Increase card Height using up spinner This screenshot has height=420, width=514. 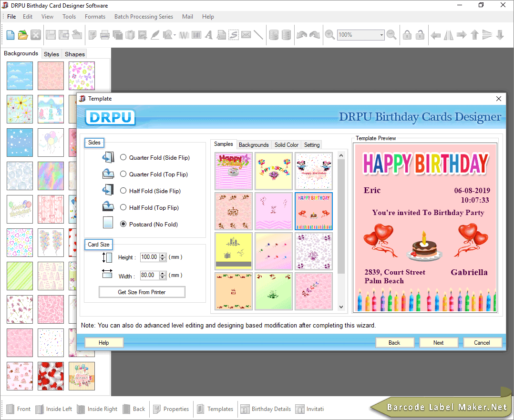[x=163, y=255]
